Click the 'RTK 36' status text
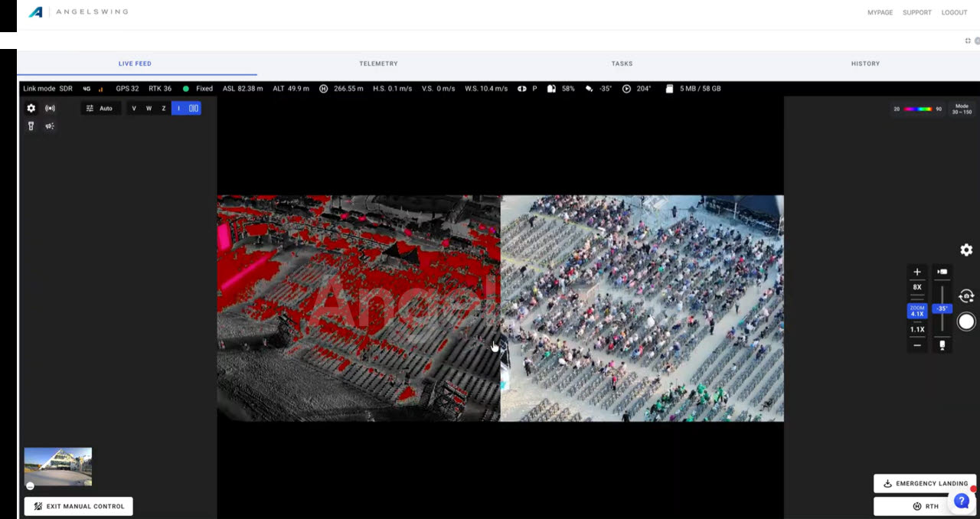The height and width of the screenshot is (519, 980). tap(160, 89)
